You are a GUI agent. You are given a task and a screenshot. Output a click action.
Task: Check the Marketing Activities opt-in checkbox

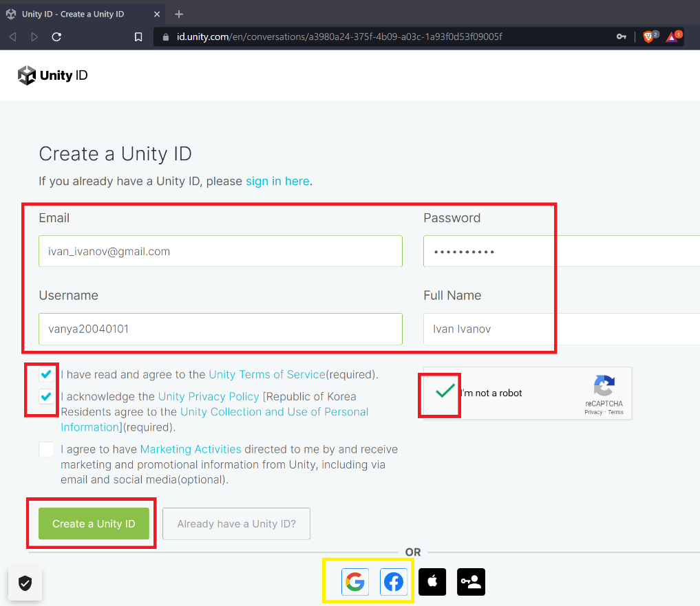point(46,449)
